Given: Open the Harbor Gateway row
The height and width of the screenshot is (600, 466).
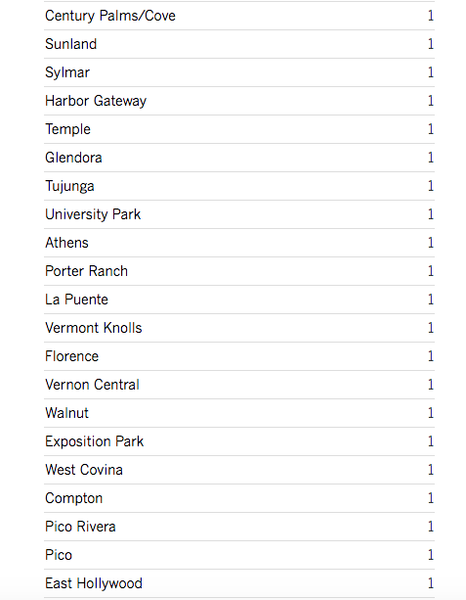Looking at the screenshot, I should pos(239,101).
